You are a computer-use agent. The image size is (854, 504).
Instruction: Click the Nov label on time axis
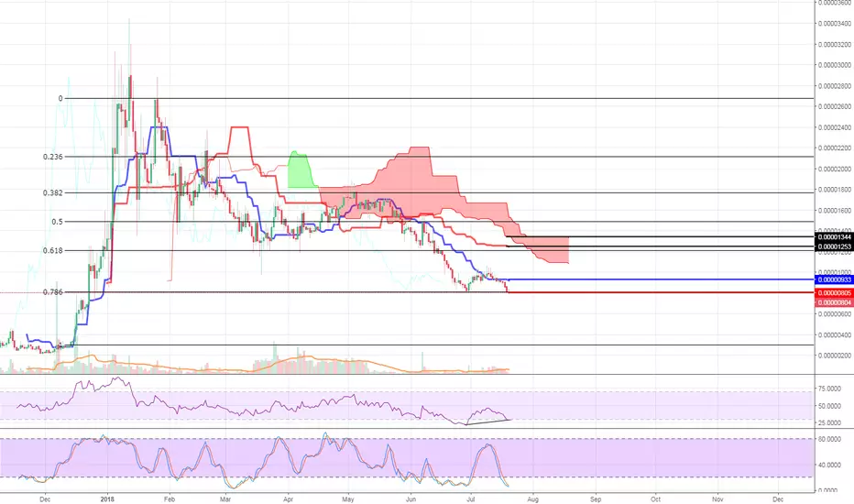pos(717,499)
